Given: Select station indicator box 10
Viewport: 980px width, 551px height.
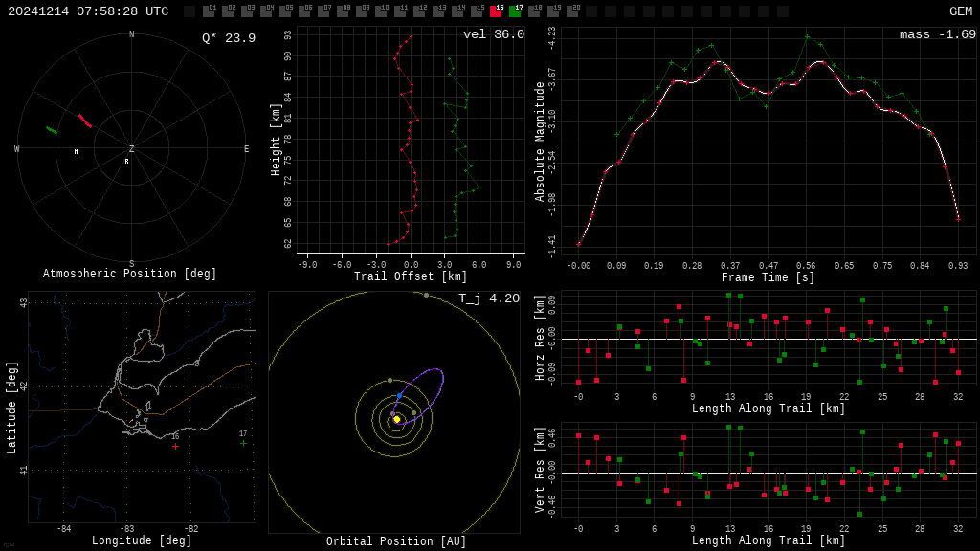Looking at the screenshot, I should [381, 11].
